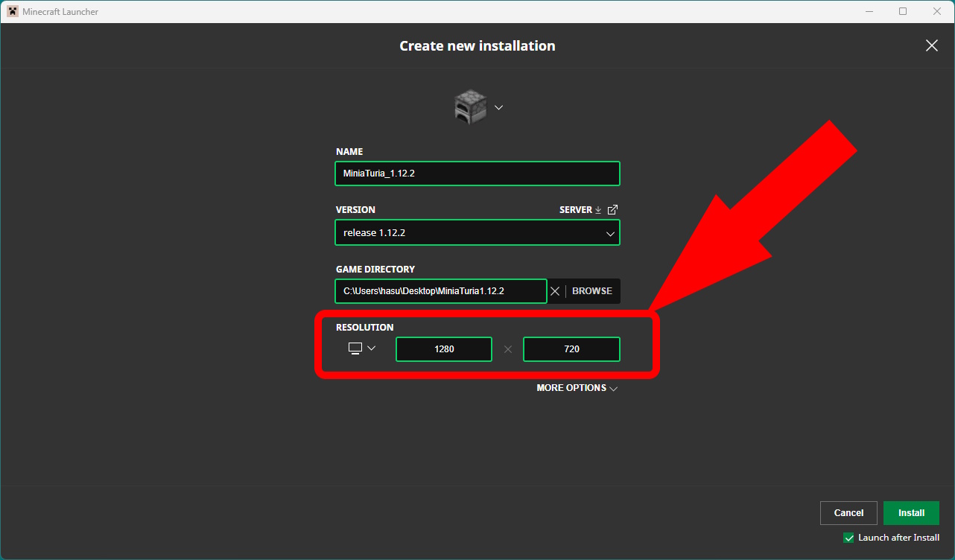This screenshot has height=560, width=955.
Task: Maximize the Minecraft Launcher window
Action: pyautogui.click(x=903, y=11)
